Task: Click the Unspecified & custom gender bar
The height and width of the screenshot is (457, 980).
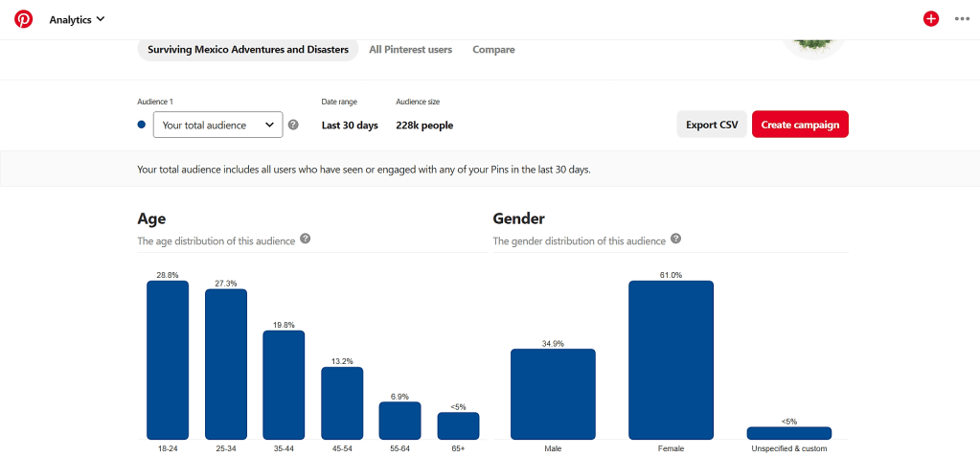Action: pos(788,433)
